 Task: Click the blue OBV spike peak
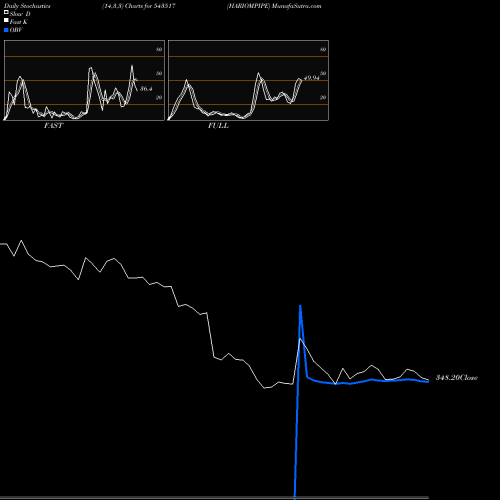click(300, 306)
